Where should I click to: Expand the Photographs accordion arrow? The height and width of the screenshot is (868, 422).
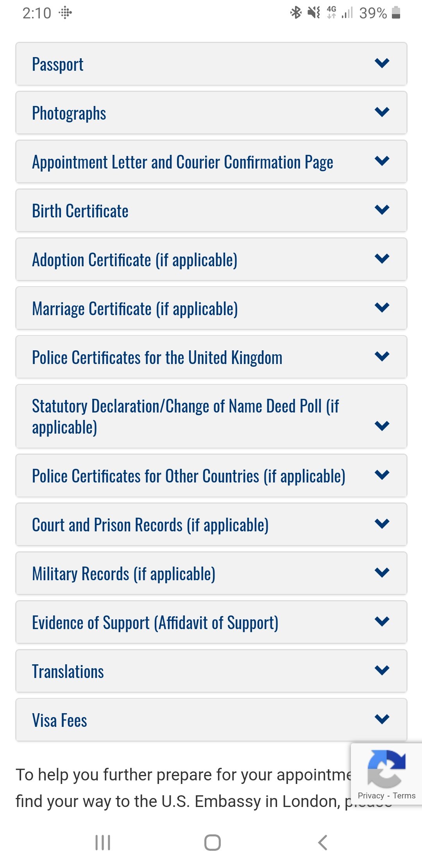click(x=382, y=112)
